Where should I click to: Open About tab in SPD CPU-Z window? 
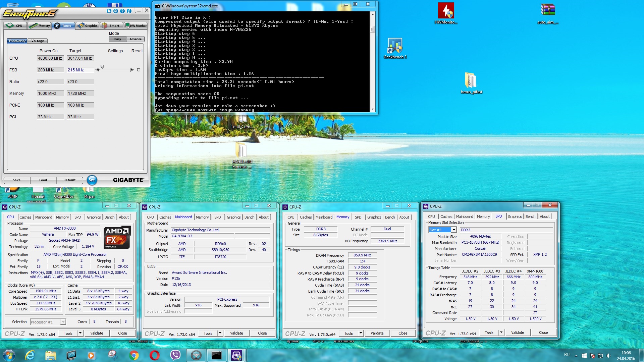[x=545, y=217]
